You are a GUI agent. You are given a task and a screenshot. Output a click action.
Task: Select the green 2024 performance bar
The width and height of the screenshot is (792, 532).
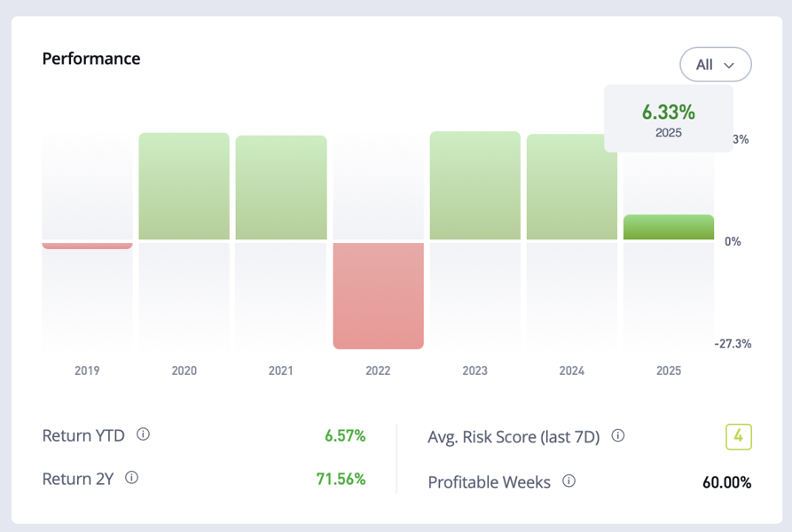(571, 186)
